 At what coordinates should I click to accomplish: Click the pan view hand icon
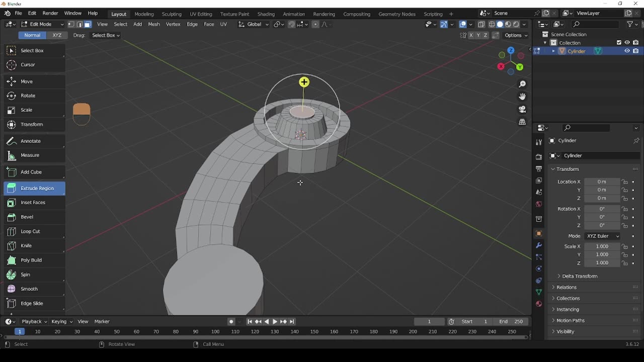[522, 97]
